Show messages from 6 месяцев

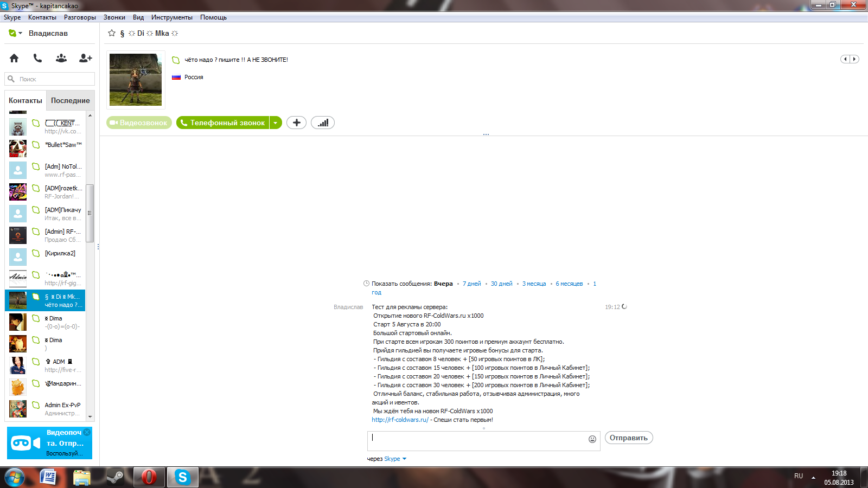(x=569, y=284)
